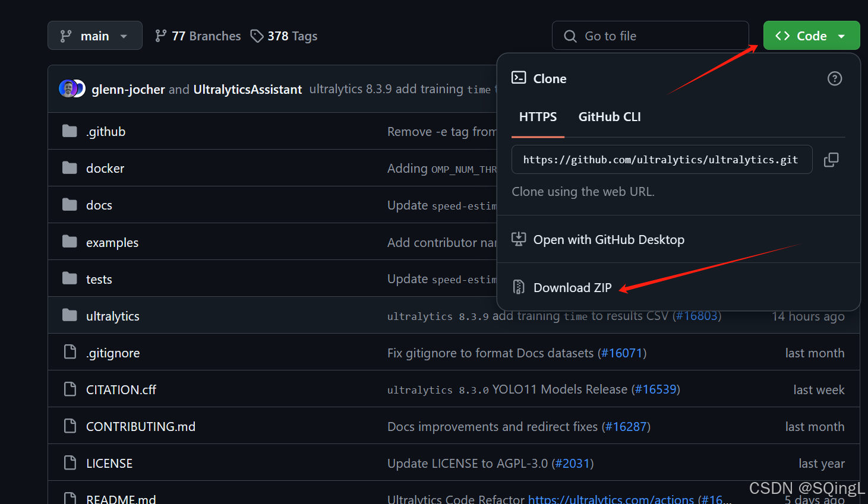Open the examples folder

[x=112, y=243]
